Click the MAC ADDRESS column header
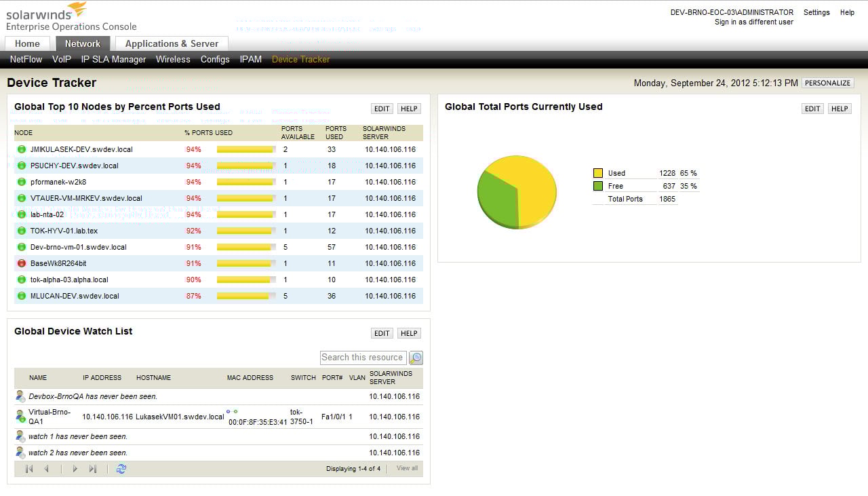 pyautogui.click(x=250, y=378)
